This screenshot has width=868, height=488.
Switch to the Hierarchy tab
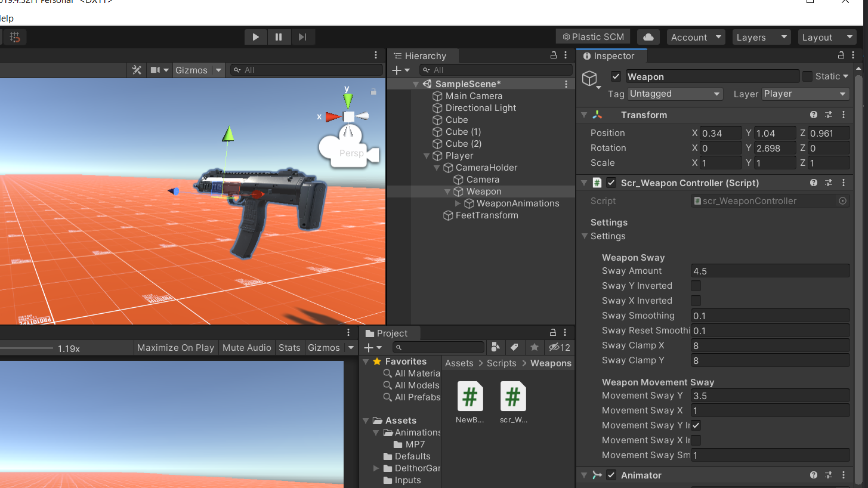(425, 55)
